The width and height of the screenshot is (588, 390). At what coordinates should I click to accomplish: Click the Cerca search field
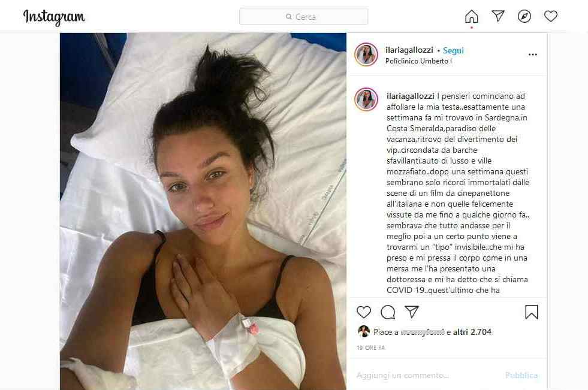304,17
